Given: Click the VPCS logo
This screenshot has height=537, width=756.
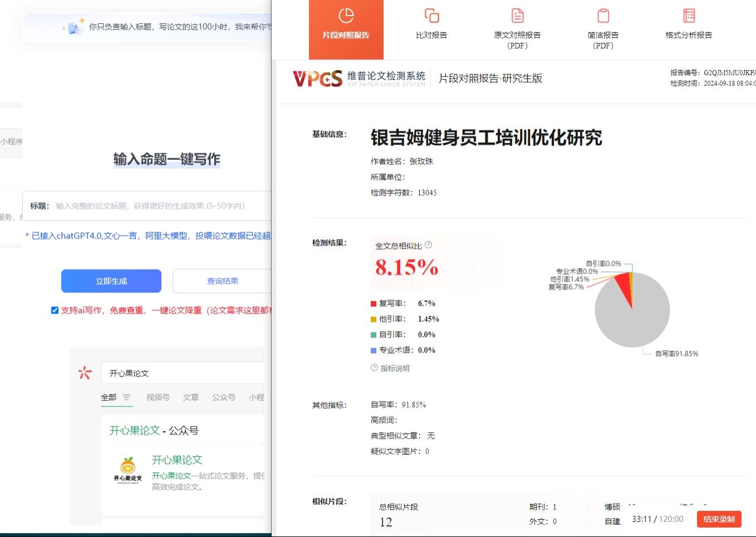Looking at the screenshot, I should 317,79.
